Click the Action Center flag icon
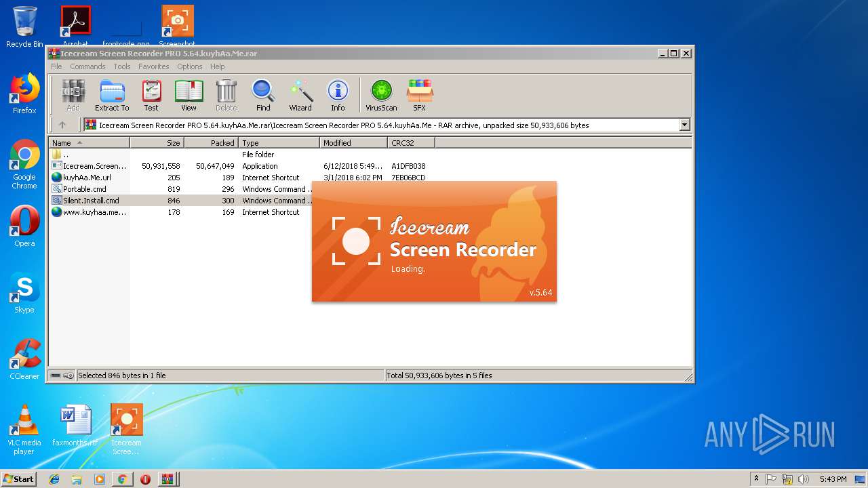Viewport: 868px width, 488px height. [772, 479]
